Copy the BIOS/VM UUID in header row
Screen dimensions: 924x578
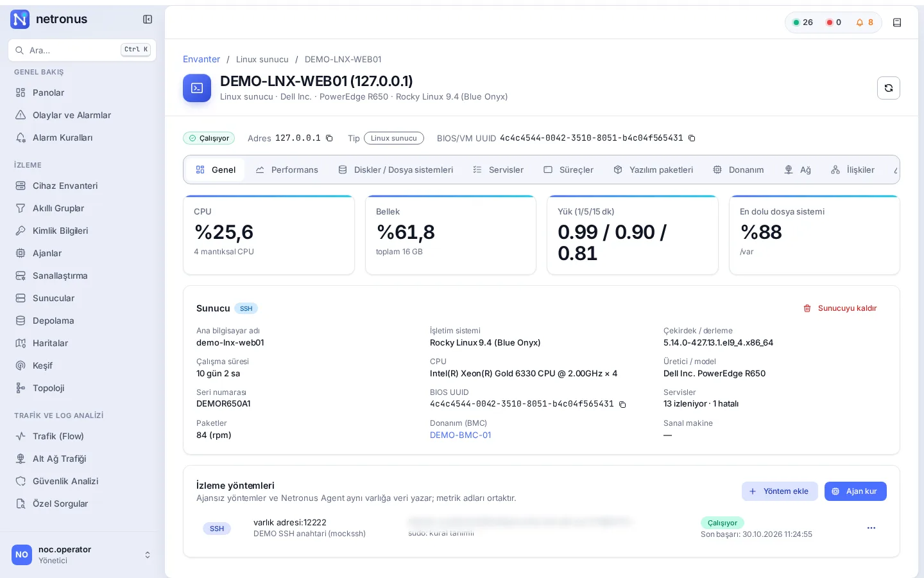tap(692, 138)
